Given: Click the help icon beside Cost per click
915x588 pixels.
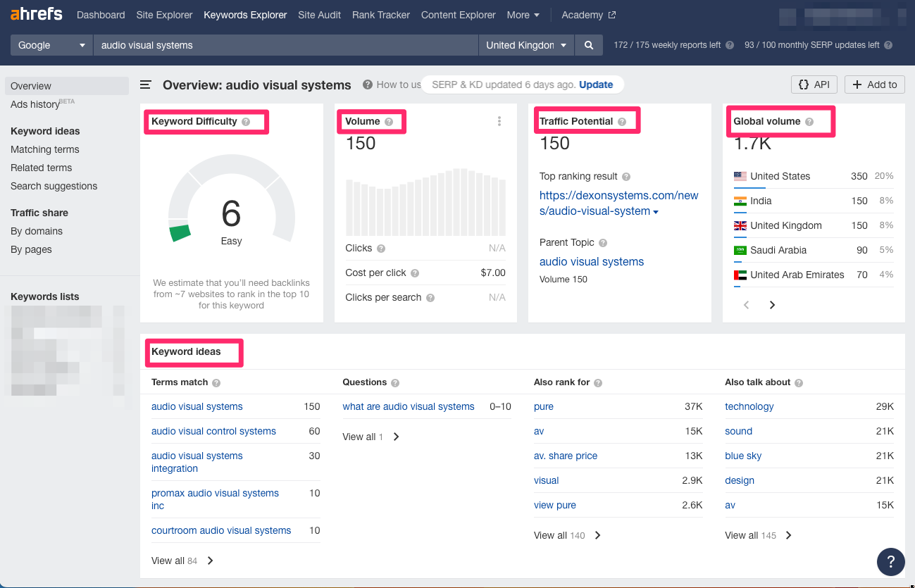Looking at the screenshot, I should pos(415,273).
